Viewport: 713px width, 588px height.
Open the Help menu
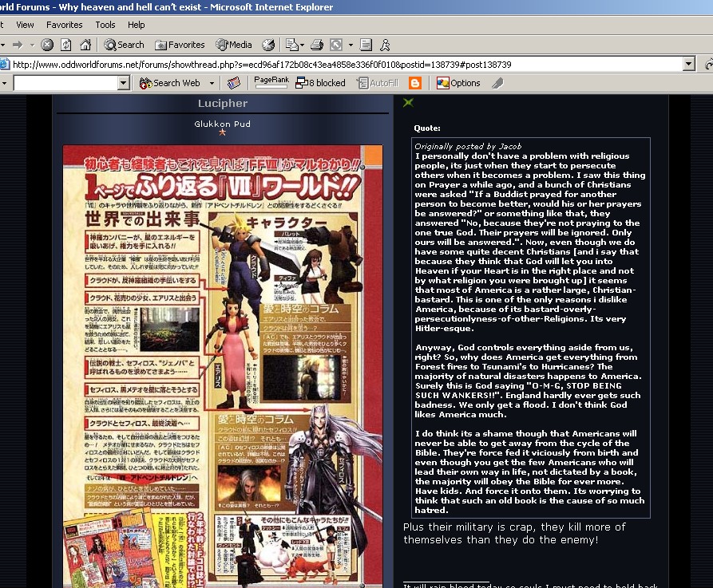pyautogui.click(x=137, y=25)
